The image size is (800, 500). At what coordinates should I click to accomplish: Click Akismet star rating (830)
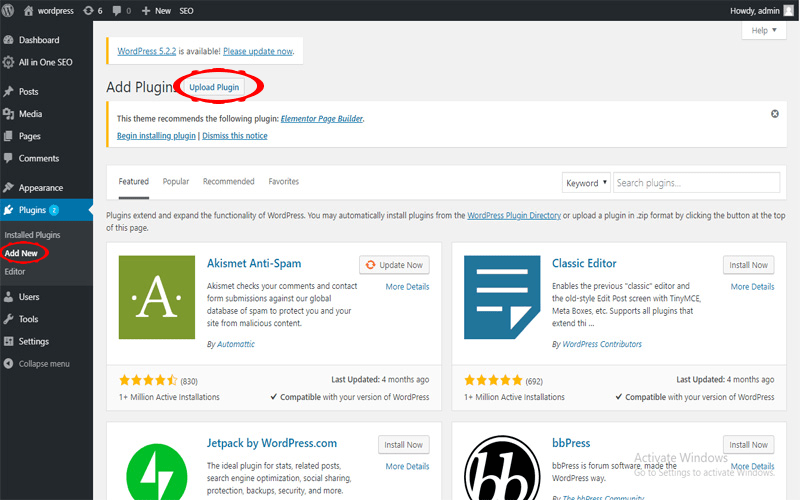148,380
